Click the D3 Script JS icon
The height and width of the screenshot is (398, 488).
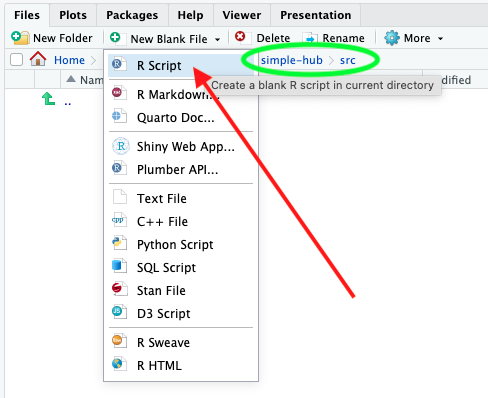click(x=119, y=312)
